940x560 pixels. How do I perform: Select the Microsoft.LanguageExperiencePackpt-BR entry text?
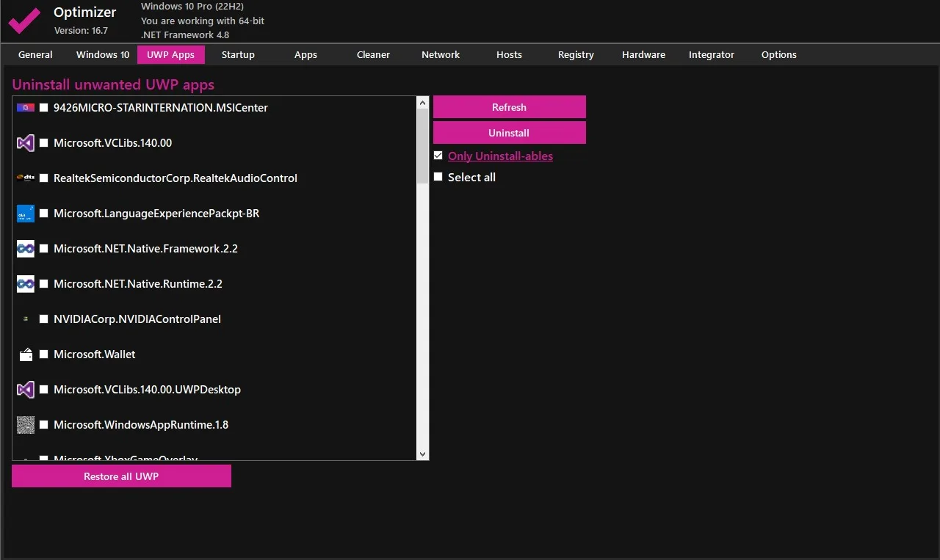[156, 214]
